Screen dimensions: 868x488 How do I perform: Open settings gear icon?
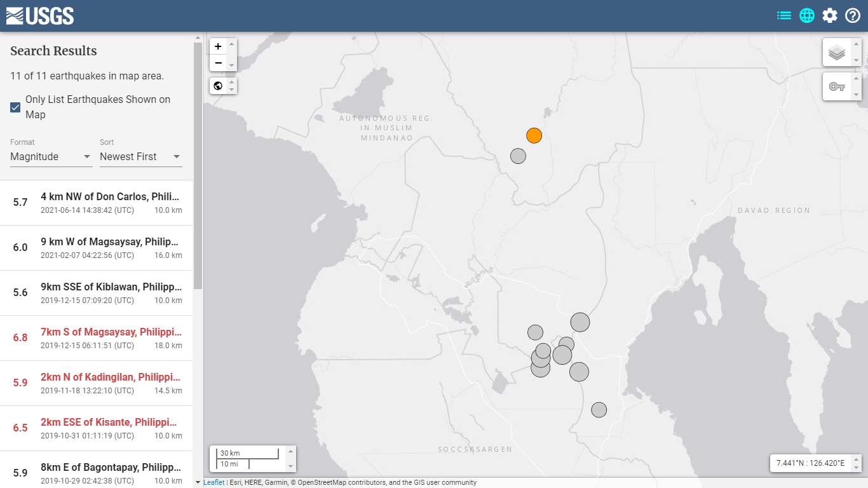point(830,15)
